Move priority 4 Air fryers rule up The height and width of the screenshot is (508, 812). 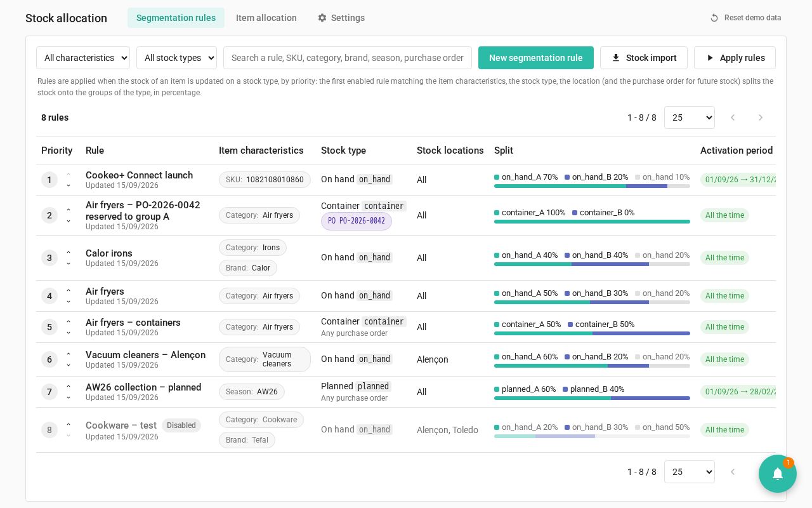69,291
